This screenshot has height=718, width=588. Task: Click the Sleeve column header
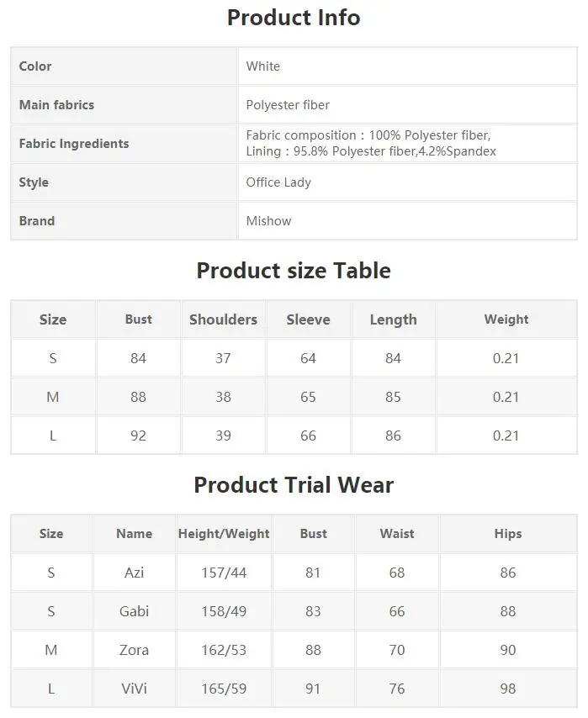pos(308,319)
